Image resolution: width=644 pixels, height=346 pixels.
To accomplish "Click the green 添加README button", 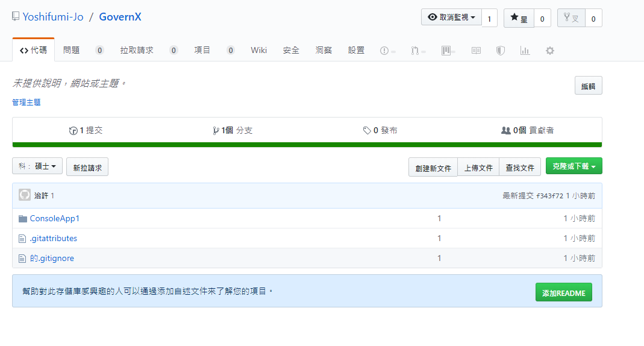I will (563, 292).
